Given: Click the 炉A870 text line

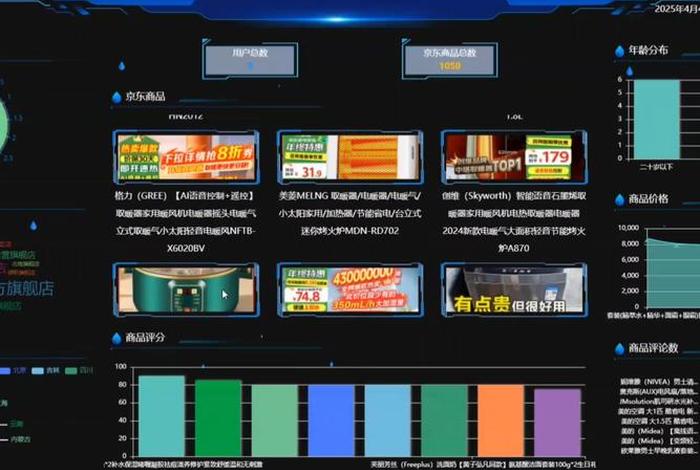Looking at the screenshot, I should pos(514,248).
